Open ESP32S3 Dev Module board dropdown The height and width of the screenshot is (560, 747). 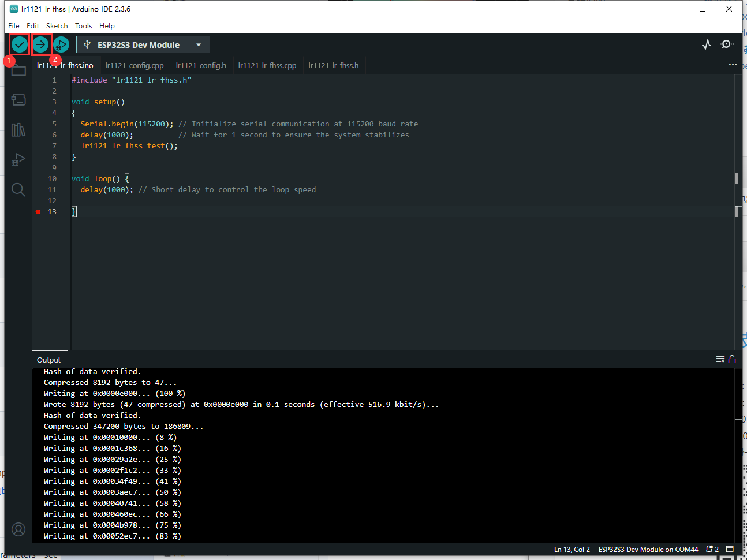click(x=143, y=44)
